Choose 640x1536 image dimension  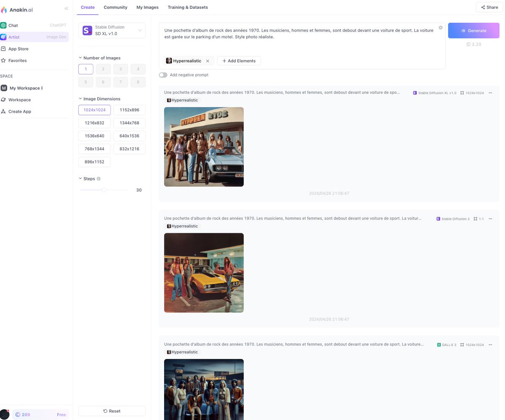coord(129,136)
